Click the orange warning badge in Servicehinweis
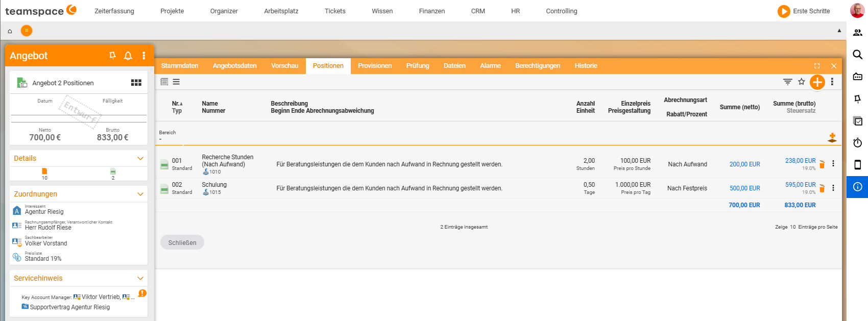Screen dimensions: 868x321 [142, 293]
